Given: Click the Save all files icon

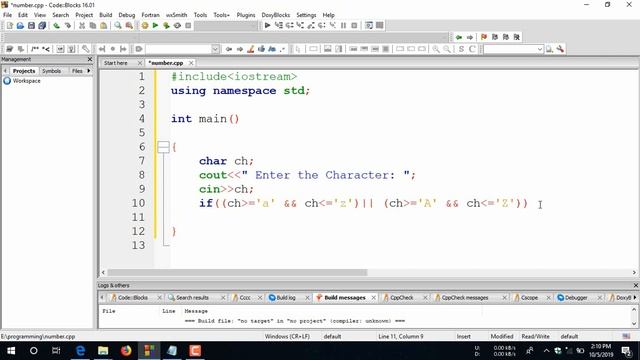Looking at the screenshot, I should [42, 26].
